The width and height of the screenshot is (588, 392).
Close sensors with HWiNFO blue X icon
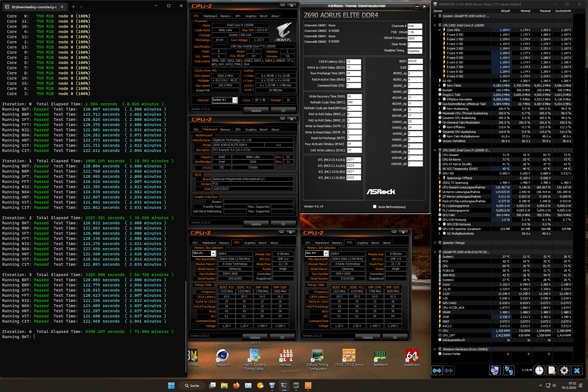click(x=577, y=370)
